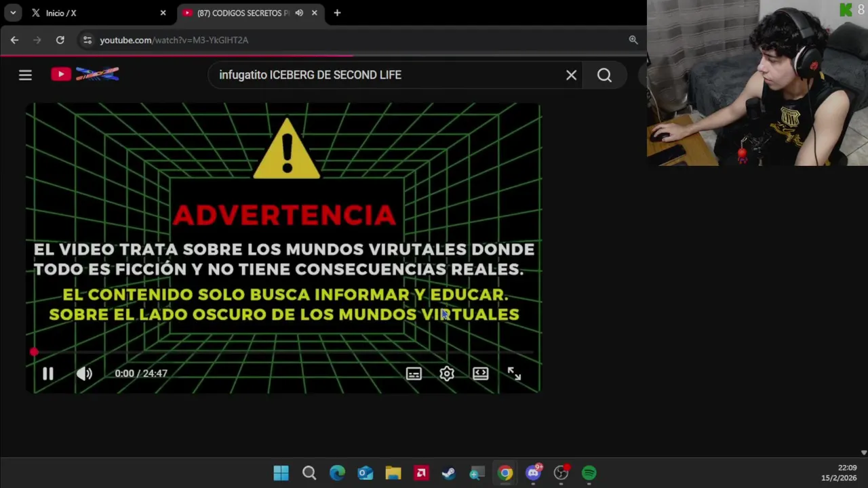Close the Inicio / X tab
Screen dimensions: 868x488
163,13
